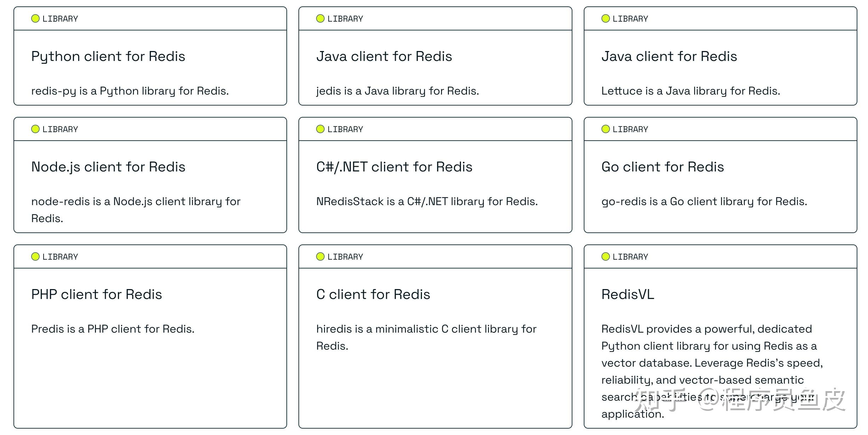
Task: Click the green dot on Go client card
Action: coord(606,129)
